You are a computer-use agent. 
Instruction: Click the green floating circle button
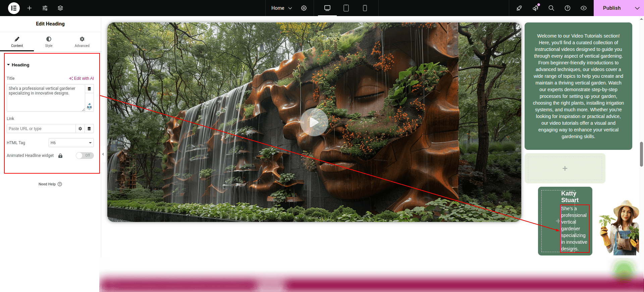click(x=624, y=270)
